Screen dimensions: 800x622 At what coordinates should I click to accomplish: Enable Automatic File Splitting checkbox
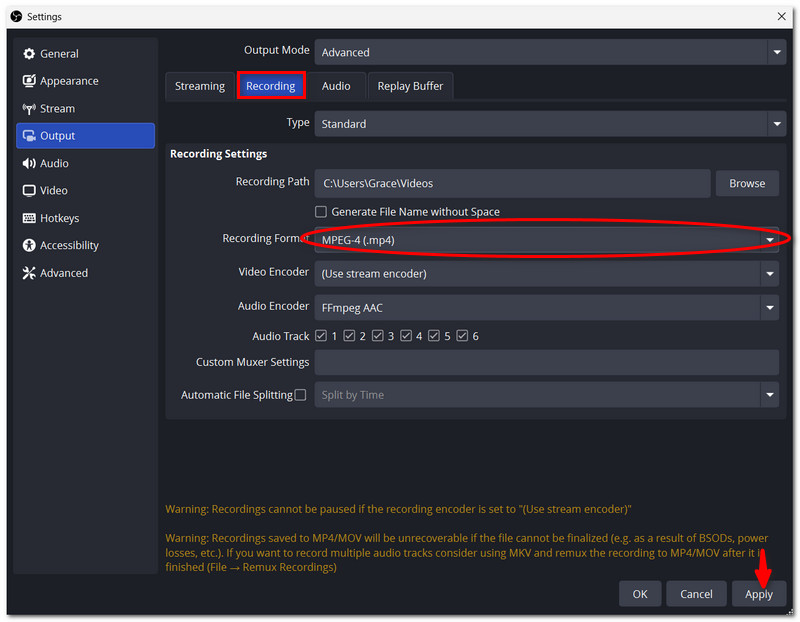coord(301,395)
